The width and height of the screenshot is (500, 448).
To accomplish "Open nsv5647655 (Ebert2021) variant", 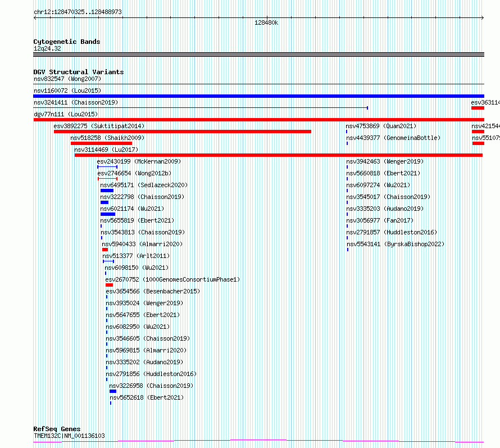I will click(x=143, y=315).
